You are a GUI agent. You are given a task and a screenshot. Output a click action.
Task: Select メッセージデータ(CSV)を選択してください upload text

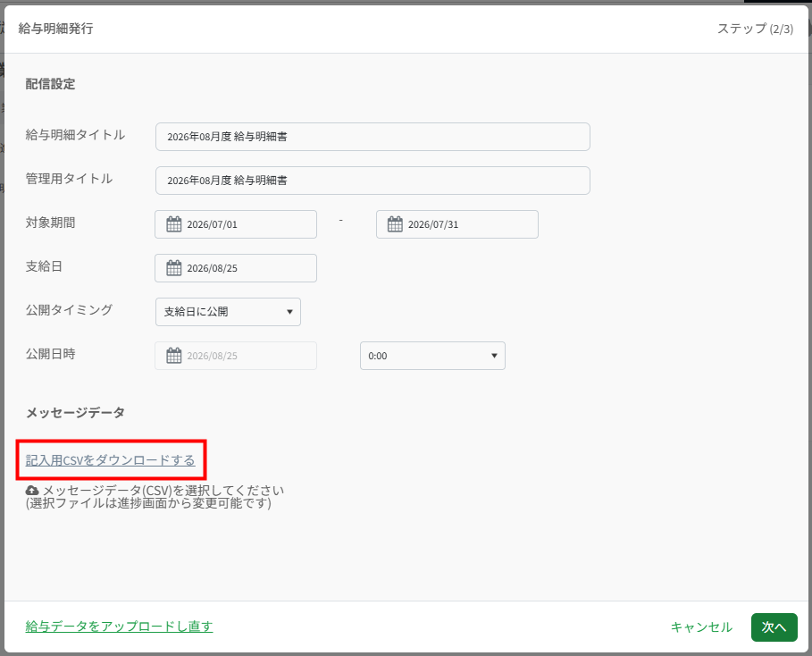pos(163,490)
